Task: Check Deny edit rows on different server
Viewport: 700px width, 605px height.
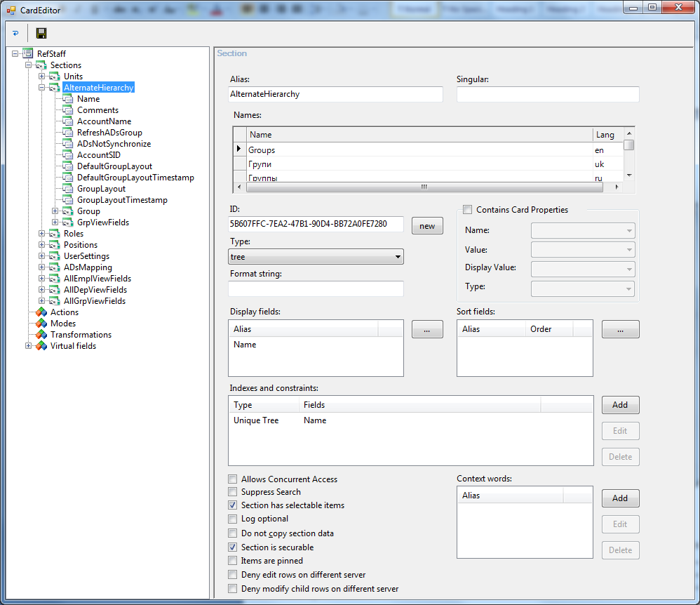Action: tap(233, 575)
